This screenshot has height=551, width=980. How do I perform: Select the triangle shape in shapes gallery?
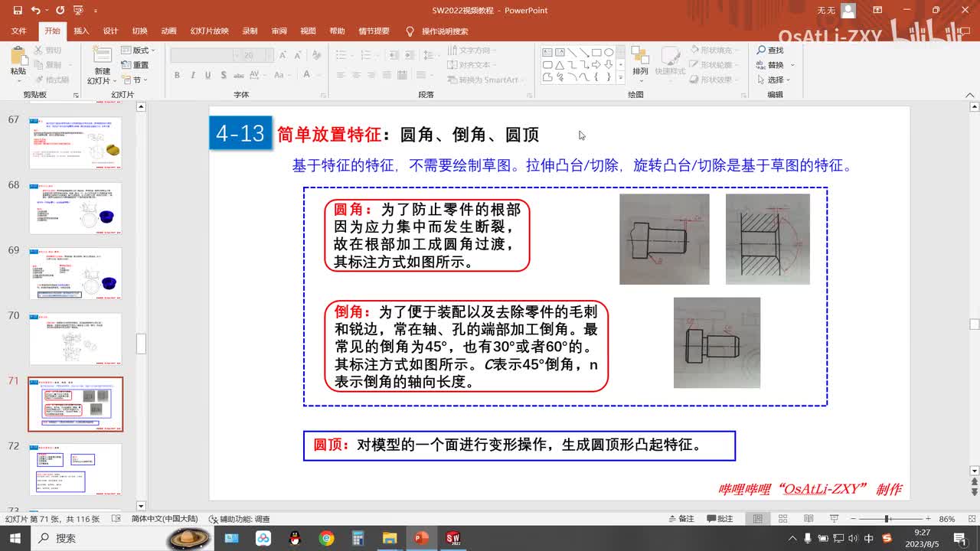pyautogui.click(x=560, y=64)
